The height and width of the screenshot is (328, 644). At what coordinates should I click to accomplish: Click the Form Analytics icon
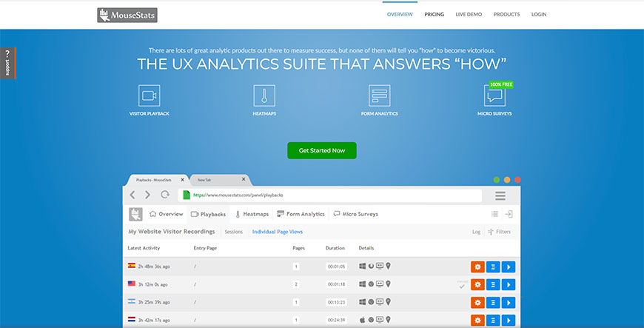click(x=379, y=96)
